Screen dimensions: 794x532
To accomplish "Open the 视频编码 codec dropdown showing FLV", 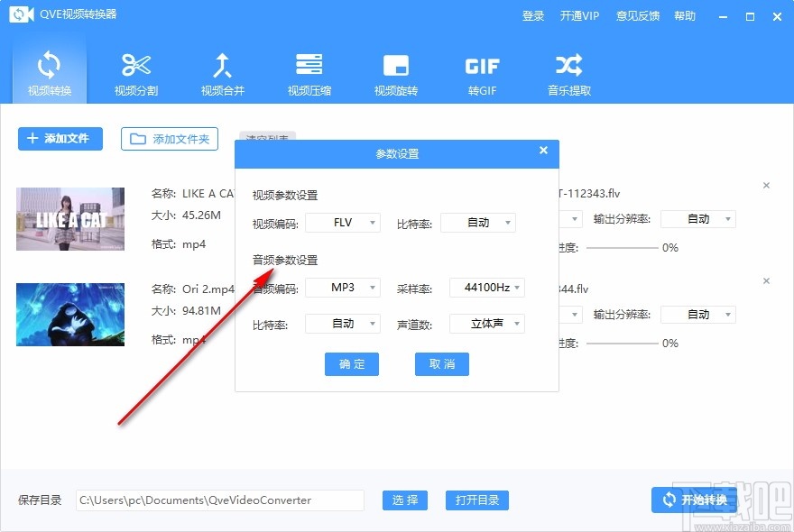I will click(x=343, y=222).
